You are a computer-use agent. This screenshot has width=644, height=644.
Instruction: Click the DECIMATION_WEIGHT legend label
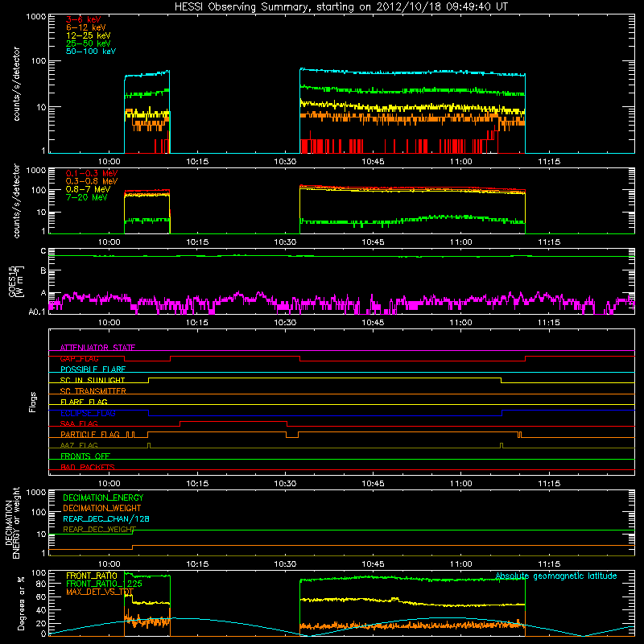[x=102, y=508]
